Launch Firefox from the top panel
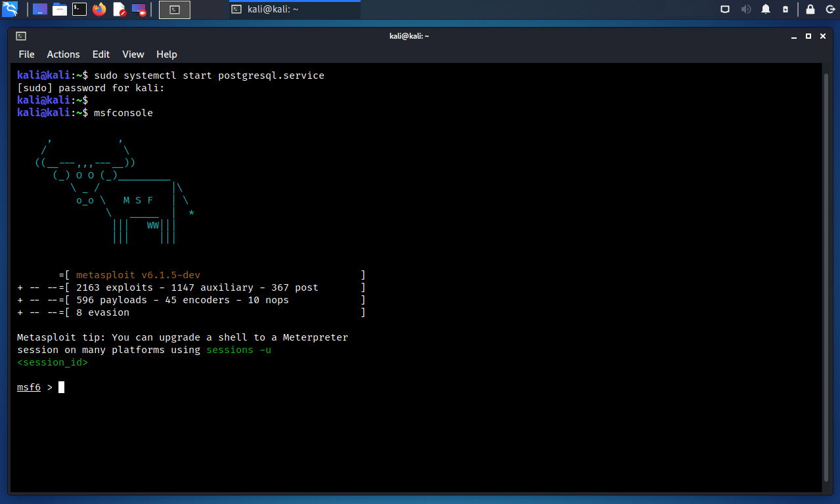840x504 pixels. tap(99, 9)
